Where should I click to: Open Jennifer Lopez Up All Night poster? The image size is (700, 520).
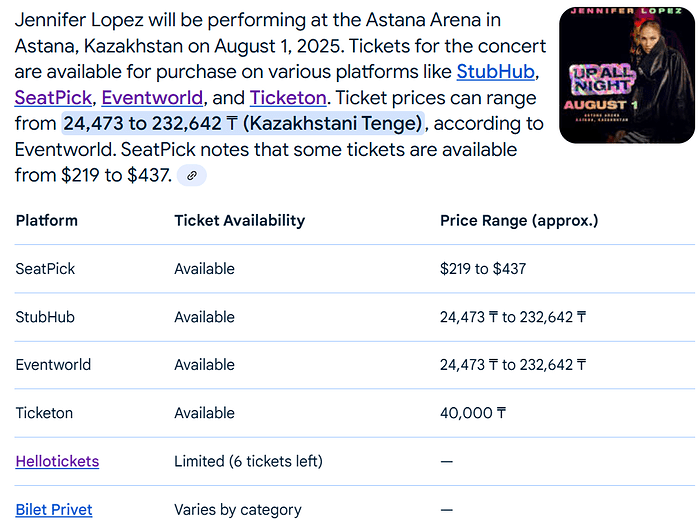627,75
